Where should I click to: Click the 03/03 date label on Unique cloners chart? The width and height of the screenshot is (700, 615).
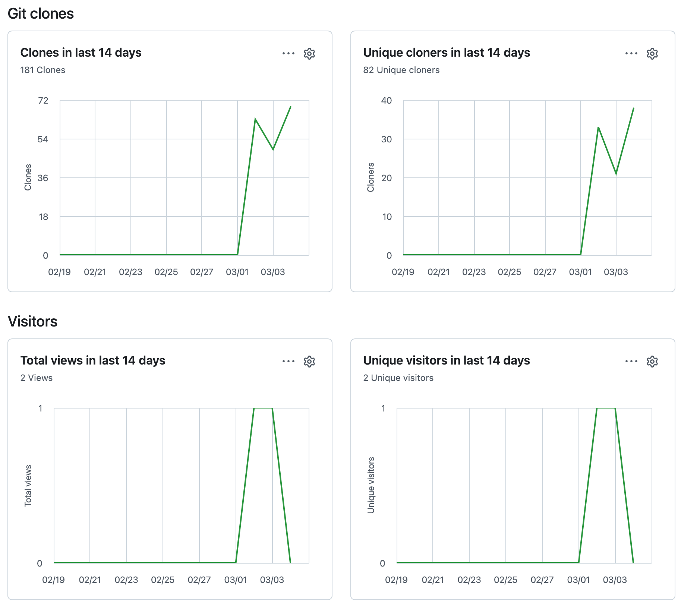(616, 272)
